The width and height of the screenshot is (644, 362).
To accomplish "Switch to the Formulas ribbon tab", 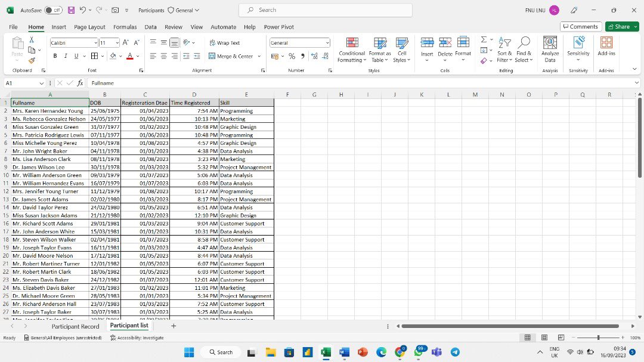I will (125, 27).
